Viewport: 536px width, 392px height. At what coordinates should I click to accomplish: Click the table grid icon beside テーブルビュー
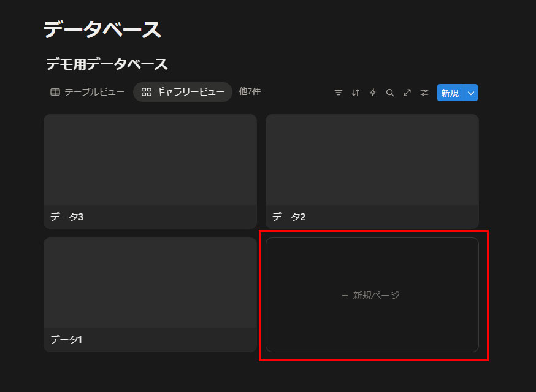tap(55, 92)
